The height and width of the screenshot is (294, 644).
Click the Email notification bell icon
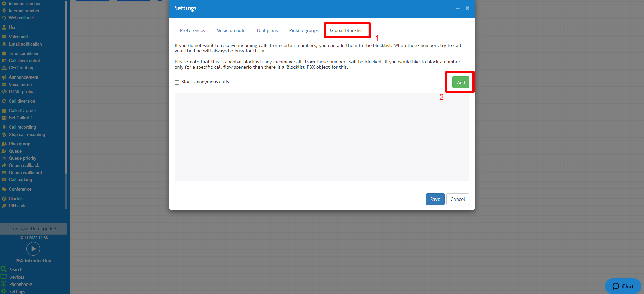[4, 44]
